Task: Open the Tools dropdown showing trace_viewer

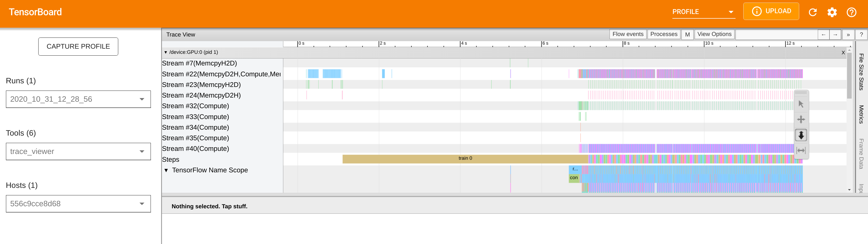Action: [78, 151]
